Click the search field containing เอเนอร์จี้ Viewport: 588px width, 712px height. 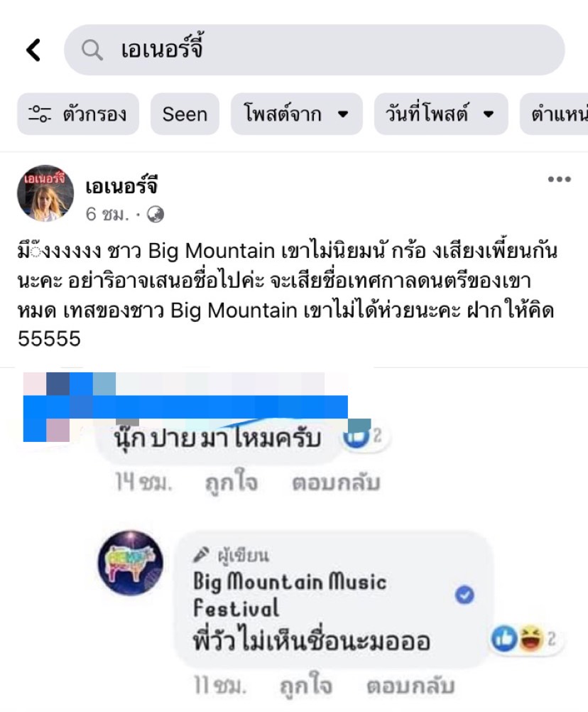[x=315, y=50]
